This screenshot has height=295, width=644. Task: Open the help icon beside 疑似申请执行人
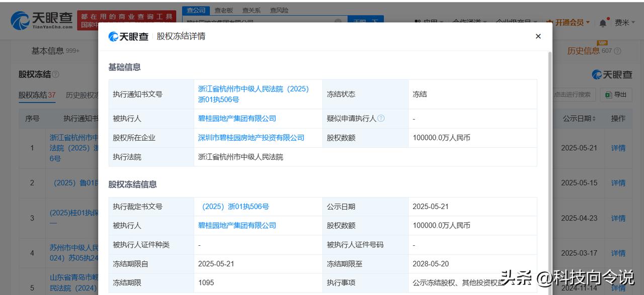point(381,119)
